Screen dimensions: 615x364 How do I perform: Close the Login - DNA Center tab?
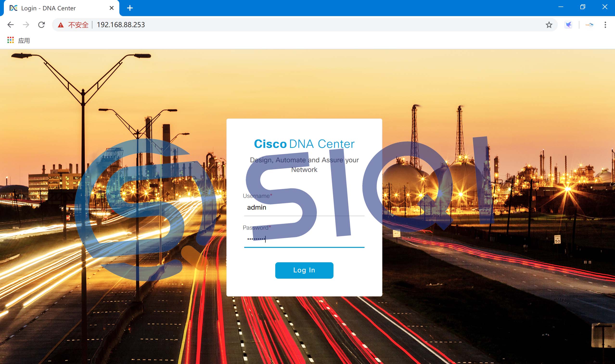click(x=112, y=8)
